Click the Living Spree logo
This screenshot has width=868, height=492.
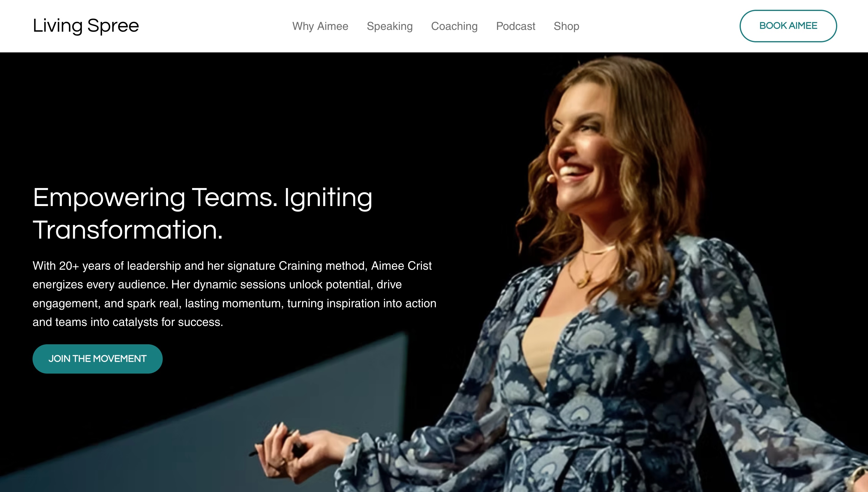point(86,26)
